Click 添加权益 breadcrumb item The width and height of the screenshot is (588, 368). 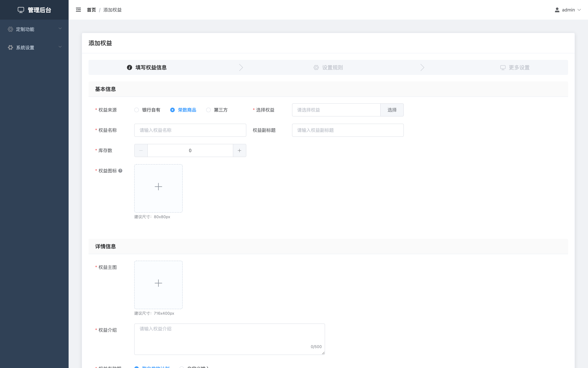pyautogui.click(x=113, y=10)
